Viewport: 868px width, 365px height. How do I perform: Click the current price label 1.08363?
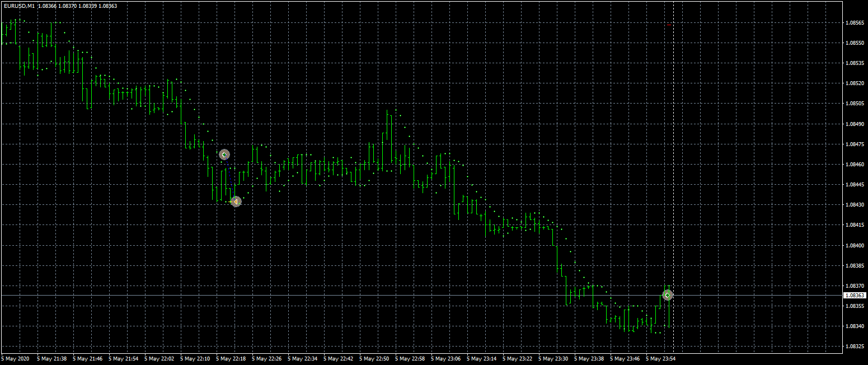click(855, 295)
